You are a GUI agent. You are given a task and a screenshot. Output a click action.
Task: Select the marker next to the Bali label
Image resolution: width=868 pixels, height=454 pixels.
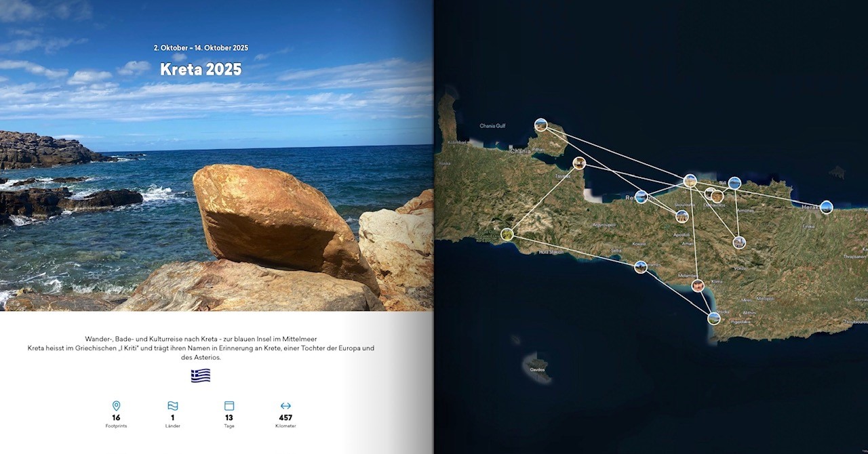pyautogui.click(x=734, y=183)
